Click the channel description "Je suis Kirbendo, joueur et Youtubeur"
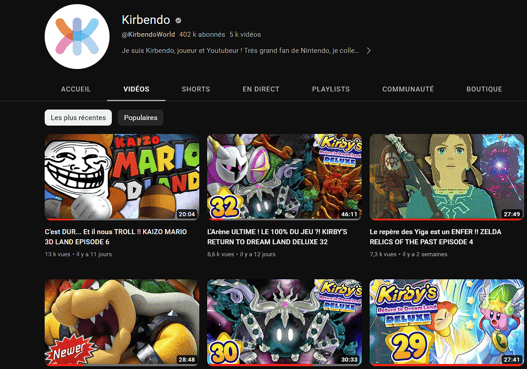Viewport: 527px width, 369px height. pyautogui.click(x=240, y=51)
